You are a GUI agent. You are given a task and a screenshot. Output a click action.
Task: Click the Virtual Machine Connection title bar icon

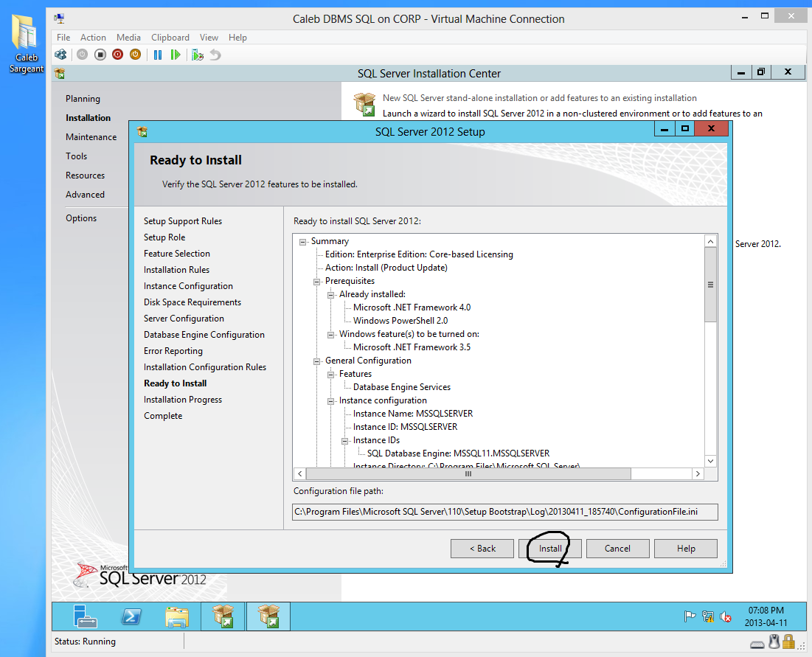tap(60, 18)
